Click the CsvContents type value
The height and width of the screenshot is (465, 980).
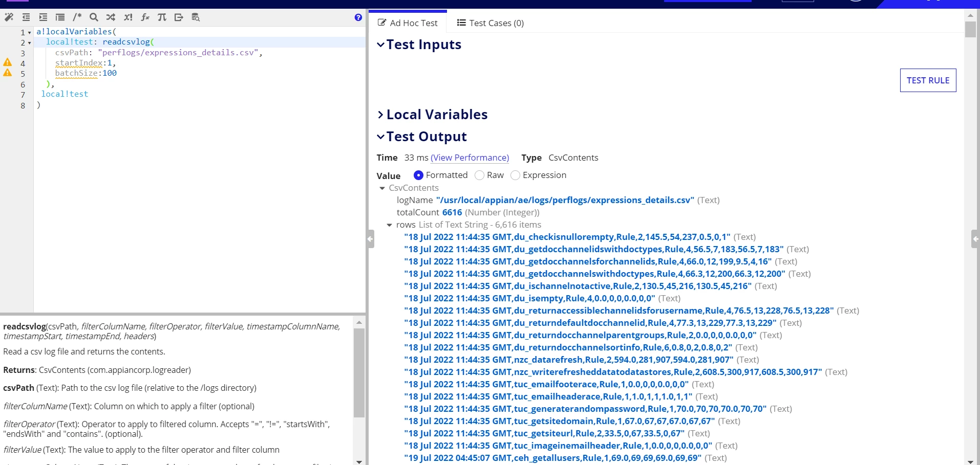[x=573, y=158]
